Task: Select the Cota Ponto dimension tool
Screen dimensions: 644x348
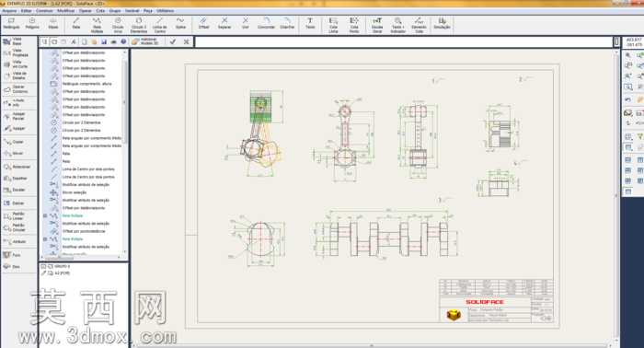Action: [x=354, y=25]
